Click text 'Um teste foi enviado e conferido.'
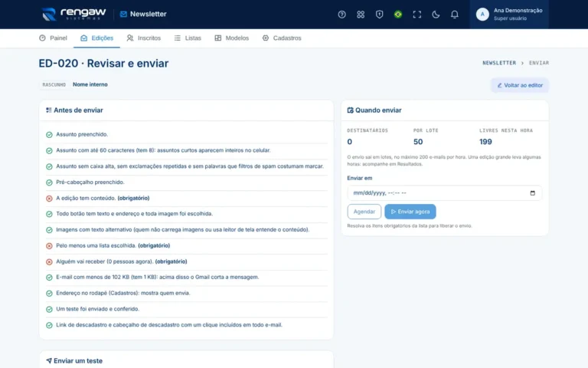Viewport: 588px width, 368px height. (x=97, y=309)
